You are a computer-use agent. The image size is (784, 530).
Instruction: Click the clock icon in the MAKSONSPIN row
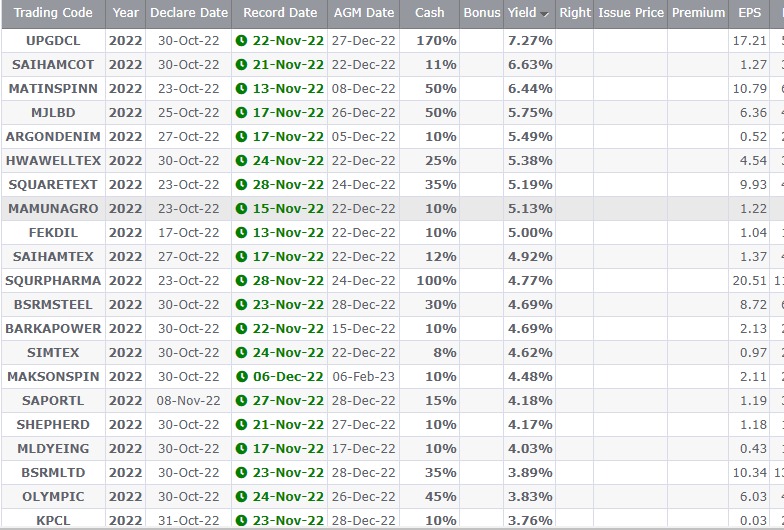pyautogui.click(x=241, y=377)
